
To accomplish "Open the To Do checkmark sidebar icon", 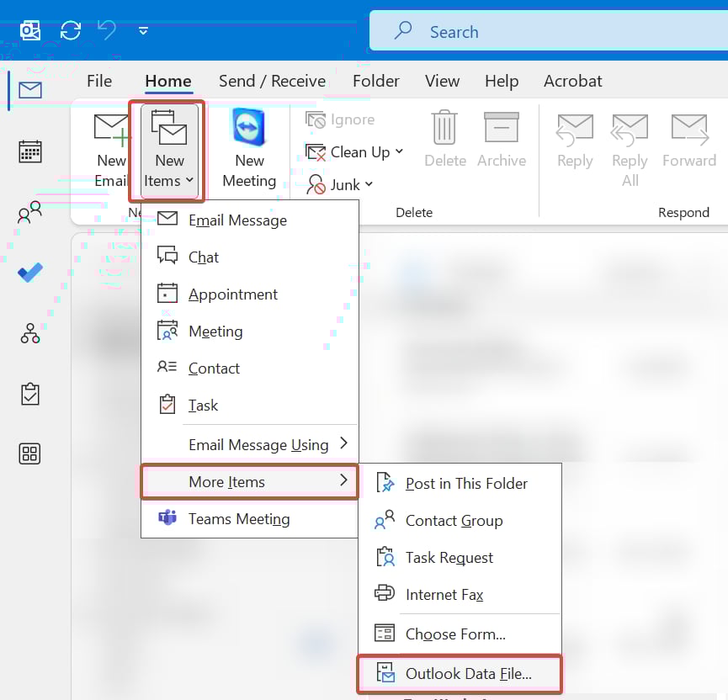I will tap(30, 273).
